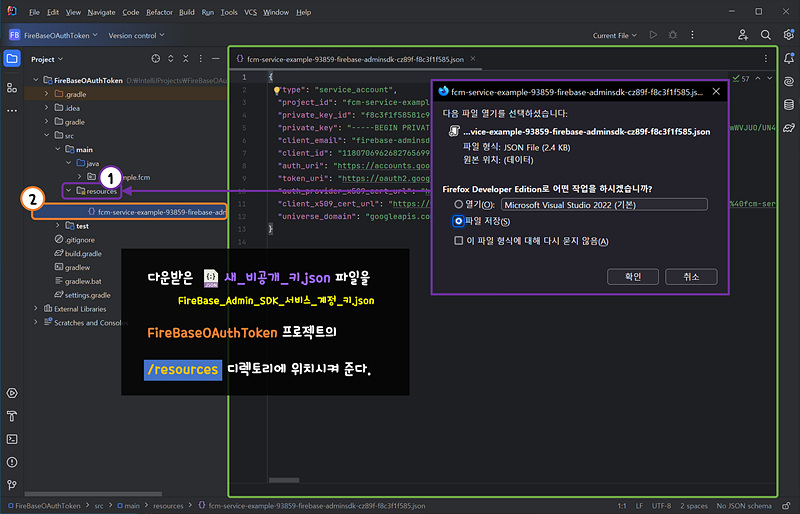Open the Structure tool window icon
800x514 pixels.
tap(12, 88)
